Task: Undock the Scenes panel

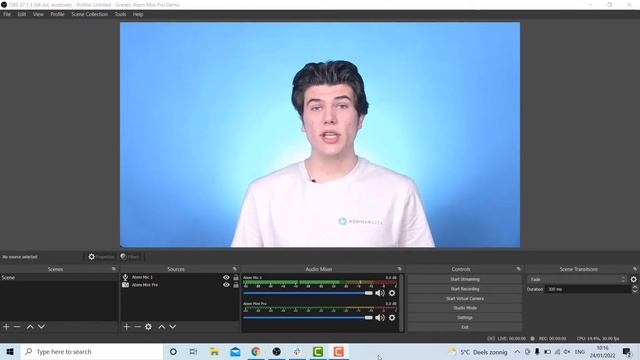Action: (114, 269)
